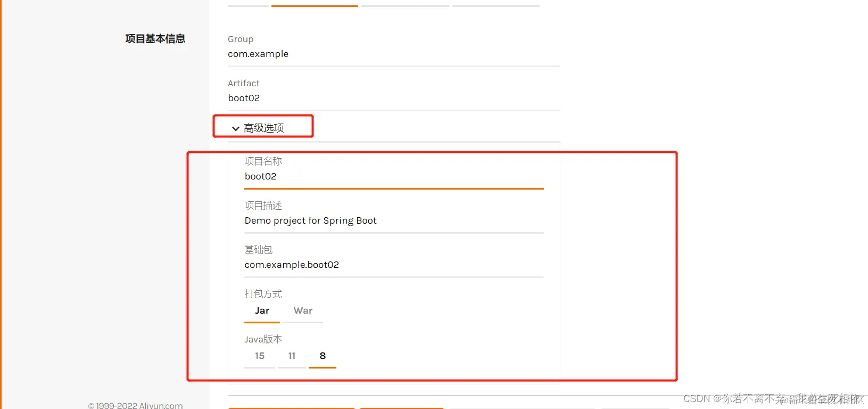Edit the 项目名称 field with boot02
This screenshot has height=409, width=868.
click(x=394, y=177)
